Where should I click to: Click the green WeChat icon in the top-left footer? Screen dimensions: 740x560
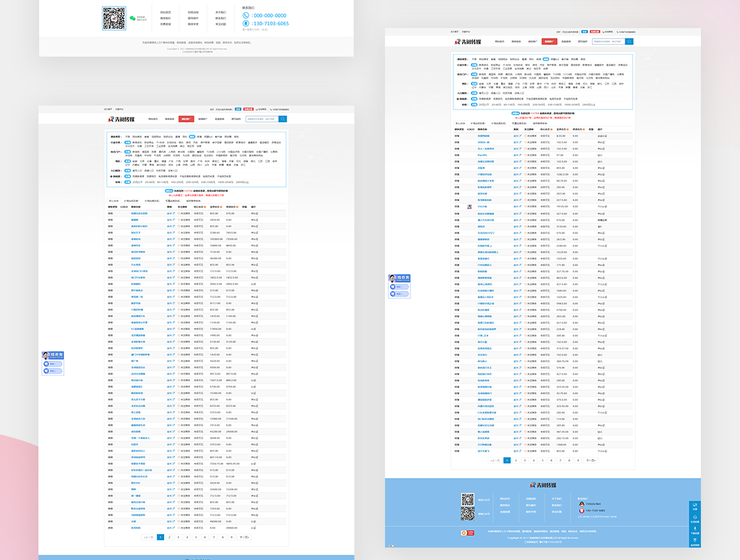133,18
